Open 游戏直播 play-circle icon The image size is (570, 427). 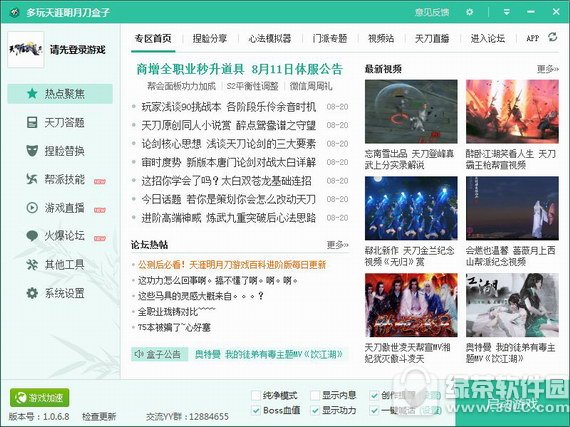click(32, 208)
